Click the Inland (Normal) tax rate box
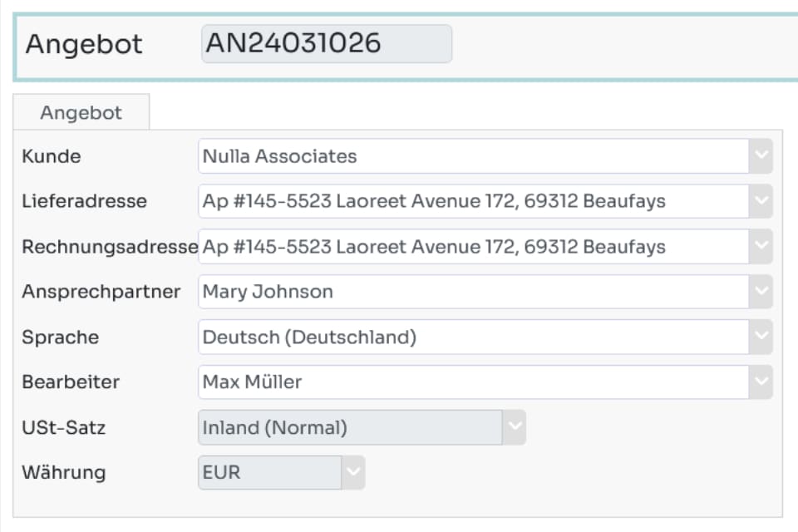This screenshot has width=798, height=532. click(350, 427)
